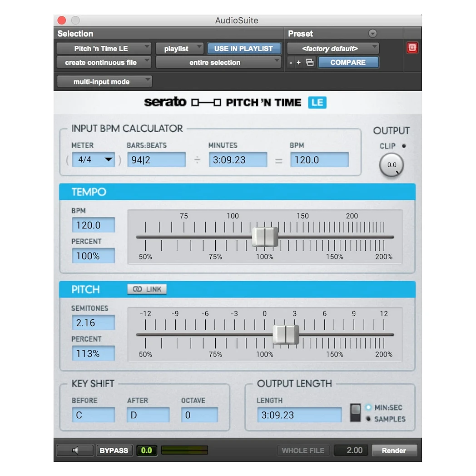Viewport: 476px width, 476px height.
Task: Select the MIN:SEC radio button
Action: (x=369, y=407)
